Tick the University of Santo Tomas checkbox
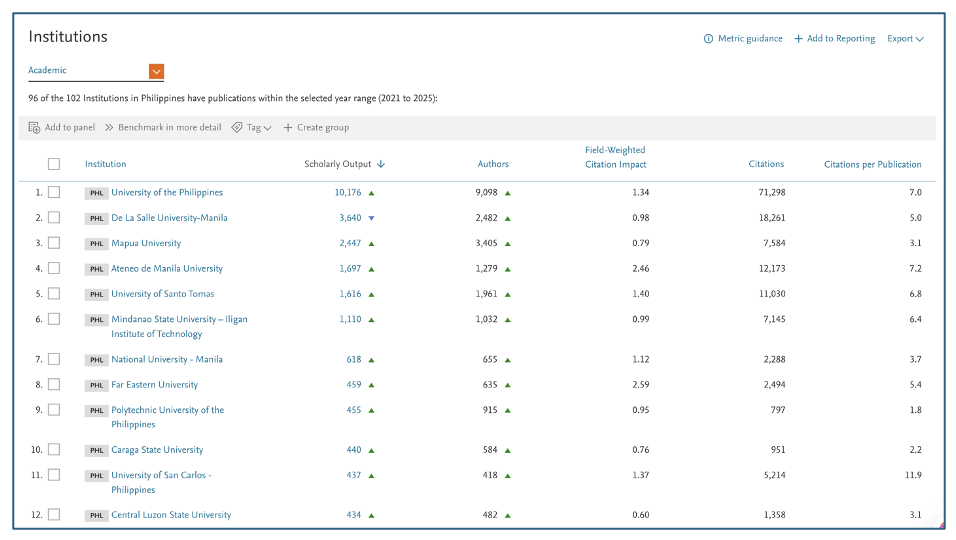Image resolution: width=956 pixels, height=540 pixels. tap(54, 294)
